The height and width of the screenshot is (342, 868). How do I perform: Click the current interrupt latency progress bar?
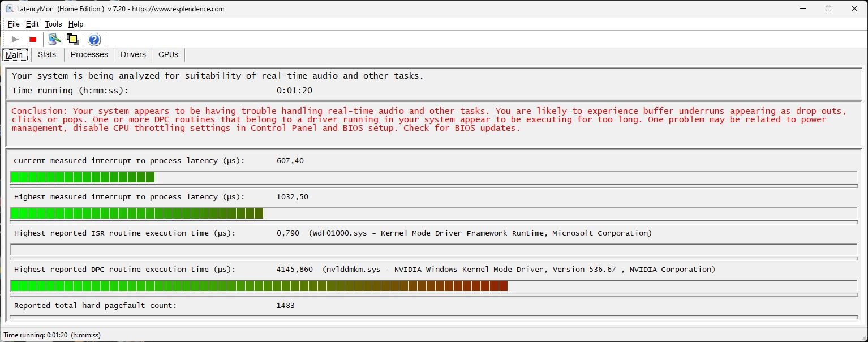tap(433, 177)
